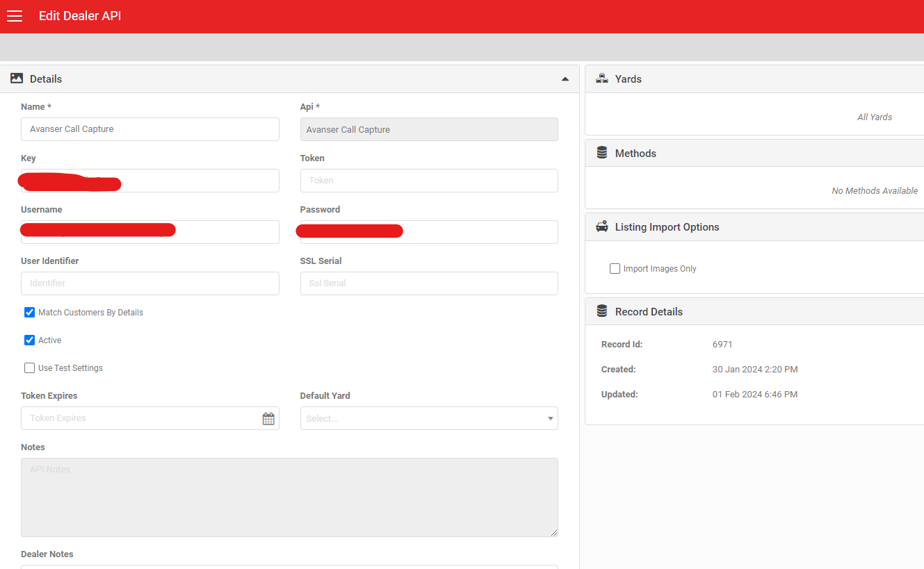Open the Default Yard dropdown
Image resolution: width=924 pixels, height=569 pixels.
[x=429, y=418]
